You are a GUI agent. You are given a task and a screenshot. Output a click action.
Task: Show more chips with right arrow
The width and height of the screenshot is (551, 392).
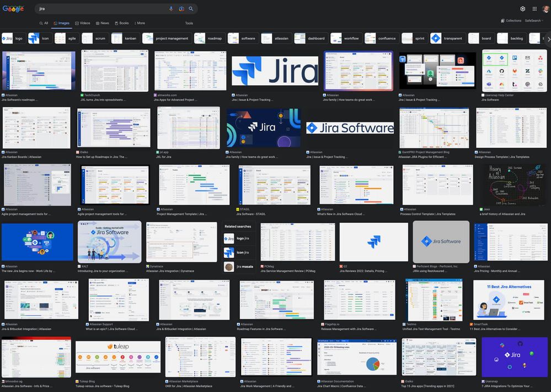coord(548,39)
